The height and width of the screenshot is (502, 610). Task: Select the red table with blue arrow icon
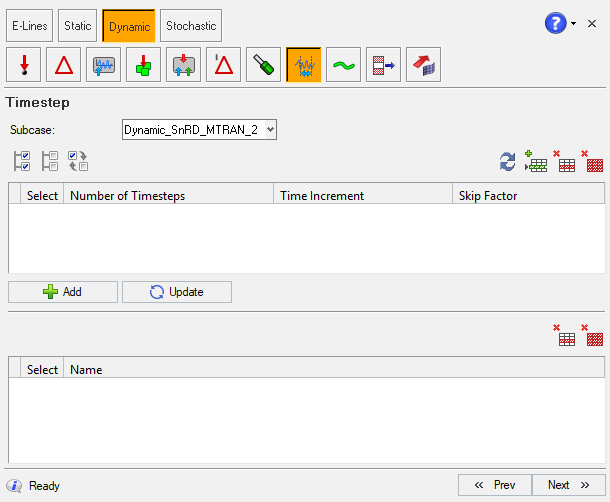pyautogui.click(x=384, y=65)
